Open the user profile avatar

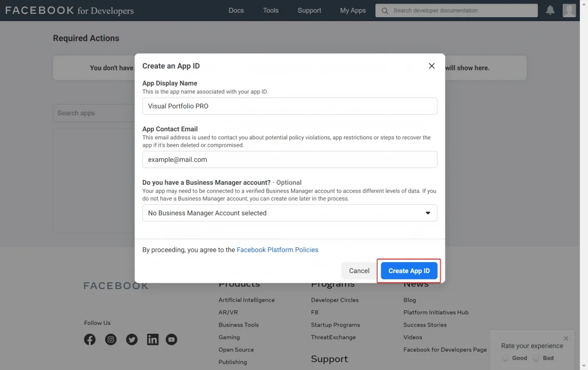pyautogui.click(x=569, y=10)
